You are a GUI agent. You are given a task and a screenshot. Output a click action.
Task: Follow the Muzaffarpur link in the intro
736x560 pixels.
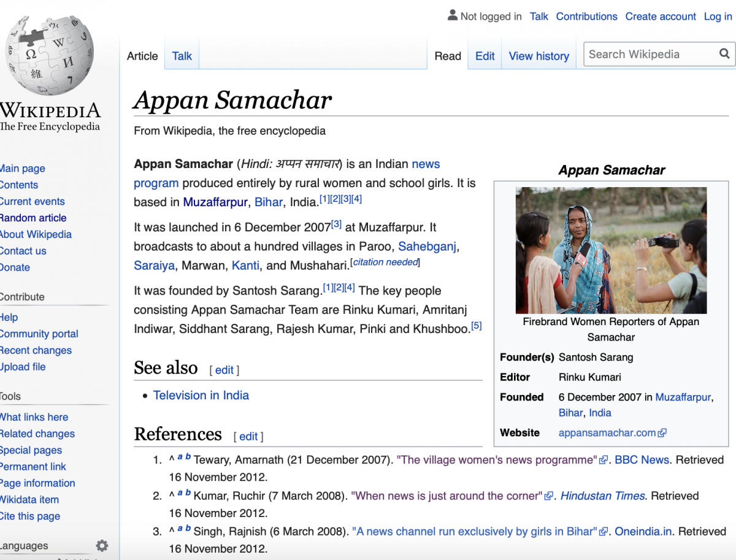tap(215, 202)
